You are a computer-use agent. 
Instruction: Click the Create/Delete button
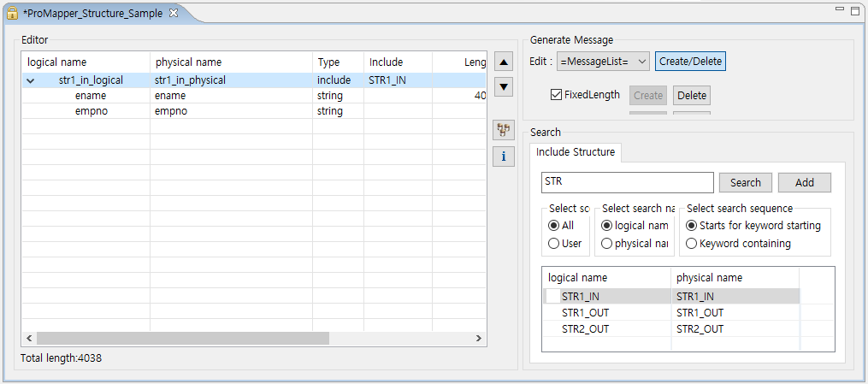pos(690,62)
